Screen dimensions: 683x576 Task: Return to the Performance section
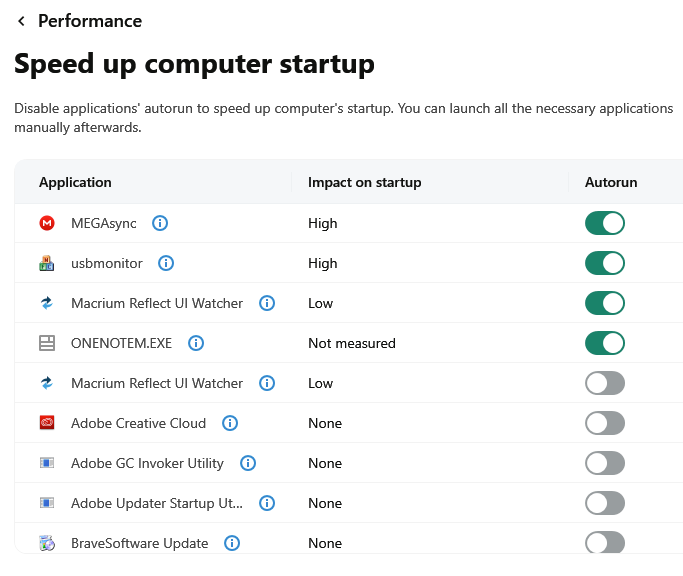[90, 21]
